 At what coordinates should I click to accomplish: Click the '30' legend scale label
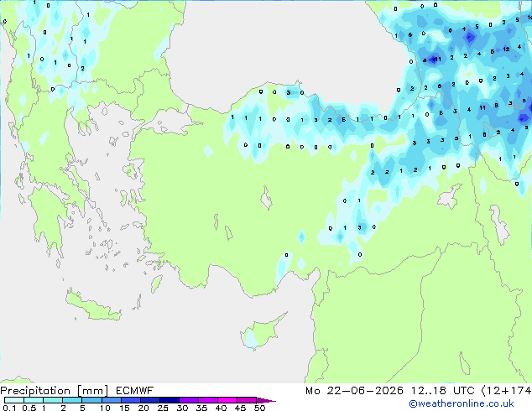[182, 408]
